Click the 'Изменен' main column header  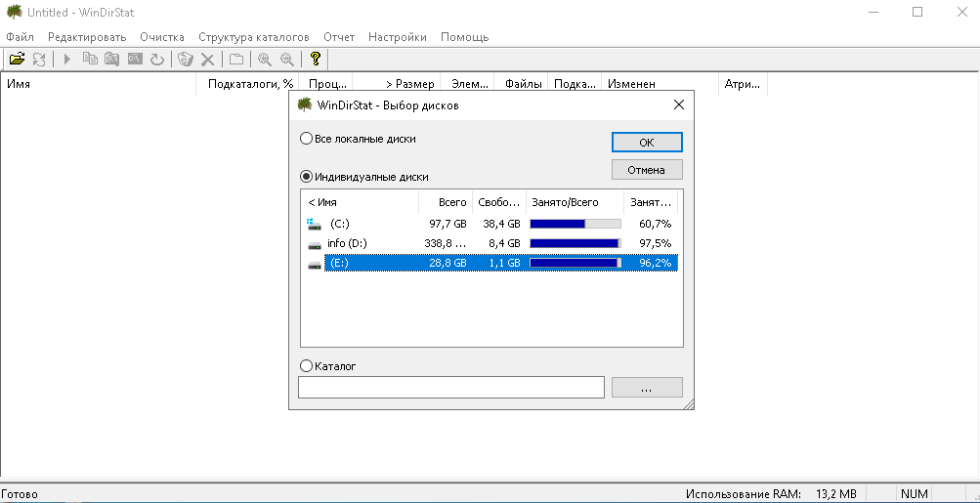pos(660,84)
